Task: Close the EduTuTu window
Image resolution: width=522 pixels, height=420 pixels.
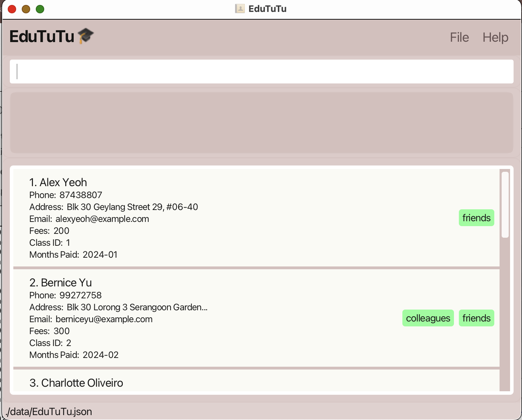Action: pos(12,9)
